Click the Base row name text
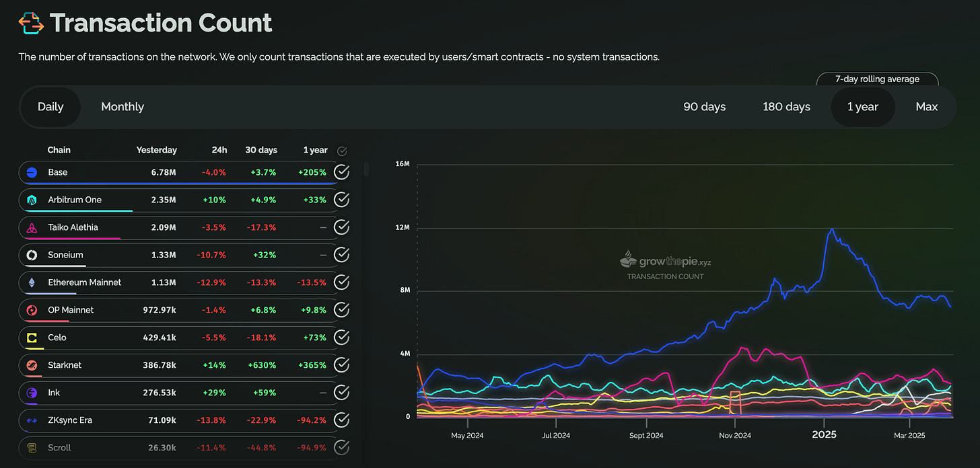The height and width of the screenshot is (468, 980). point(58,172)
